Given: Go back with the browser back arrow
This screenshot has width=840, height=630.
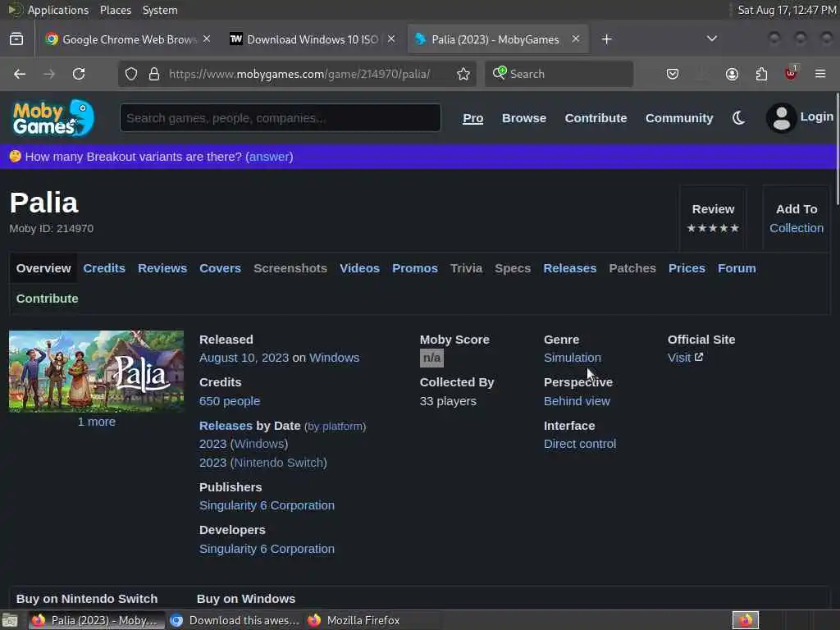Looking at the screenshot, I should click(20, 74).
